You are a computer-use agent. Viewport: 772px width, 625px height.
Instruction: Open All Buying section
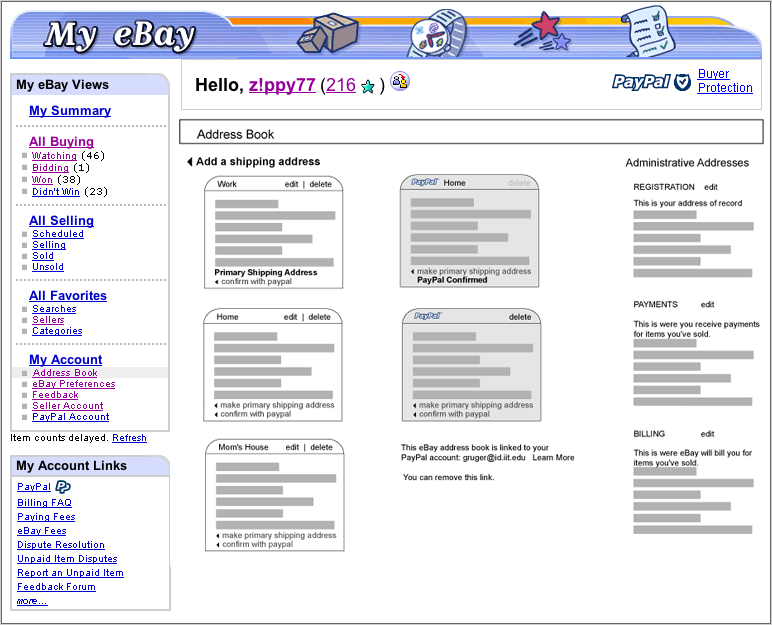tap(61, 141)
